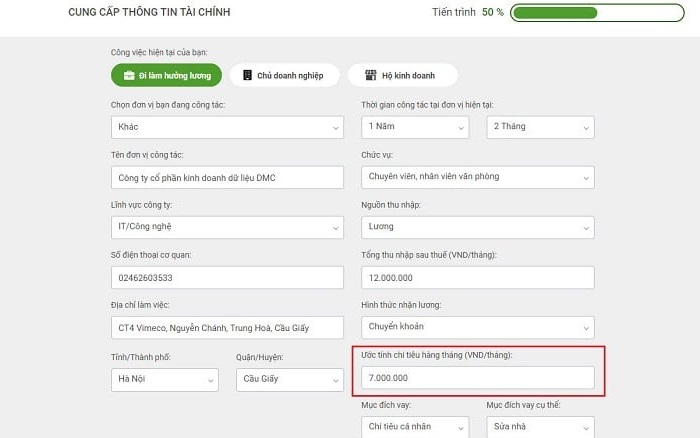Click the store icon beside Hộ kinh doanh

371,75
